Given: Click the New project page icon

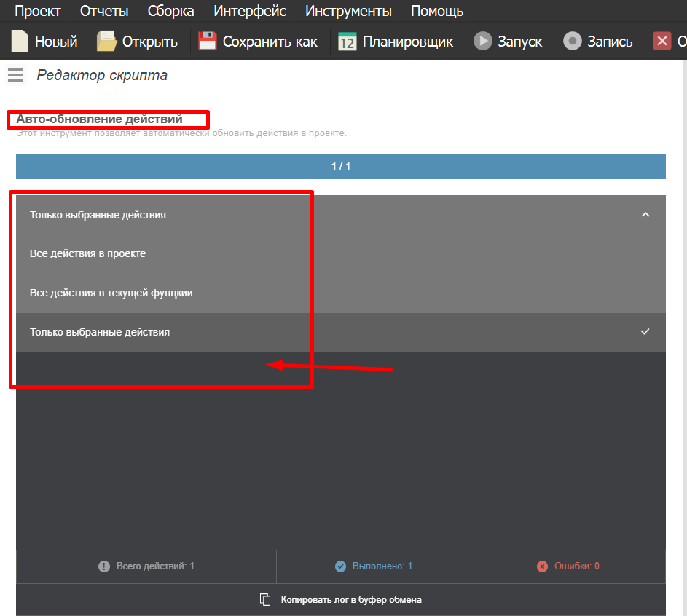Looking at the screenshot, I should click(20, 42).
